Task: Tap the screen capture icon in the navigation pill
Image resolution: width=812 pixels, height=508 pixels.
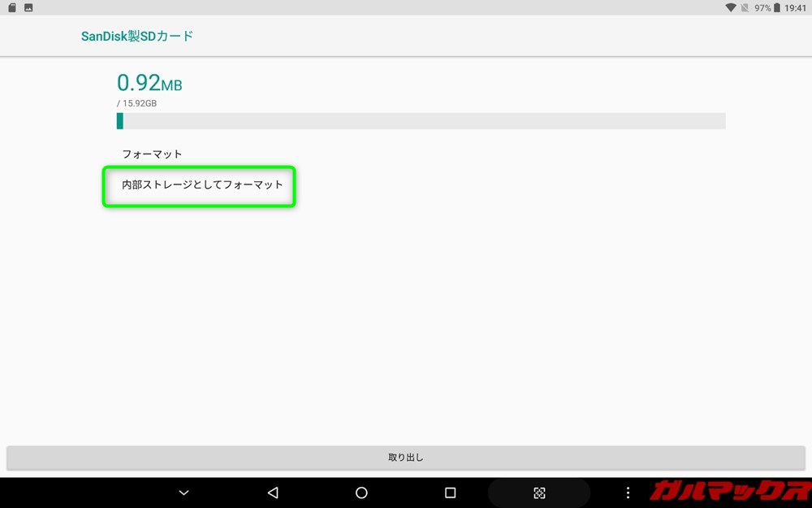Action: pyautogui.click(x=539, y=493)
